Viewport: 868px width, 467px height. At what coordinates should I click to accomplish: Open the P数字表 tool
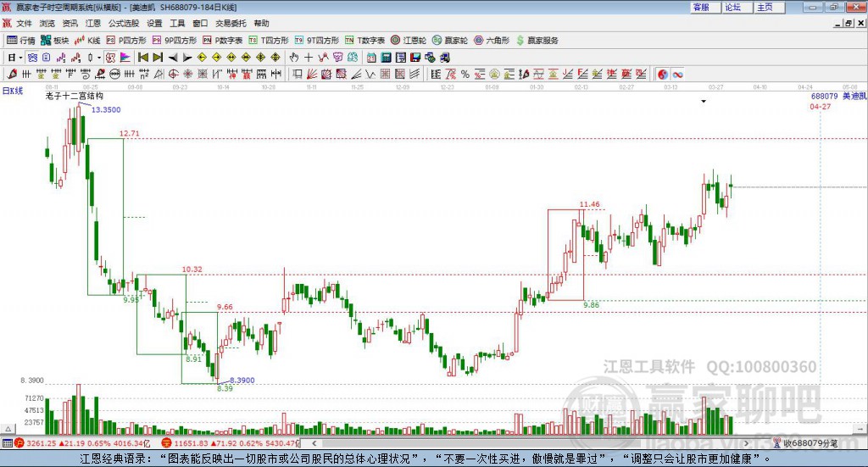click(x=223, y=41)
